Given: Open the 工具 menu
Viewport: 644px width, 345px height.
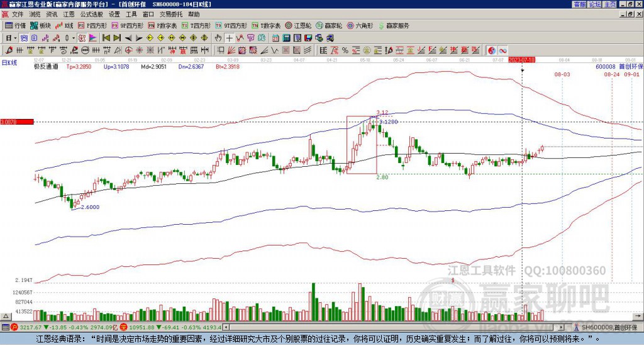Looking at the screenshot, I should click(x=131, y=14).
